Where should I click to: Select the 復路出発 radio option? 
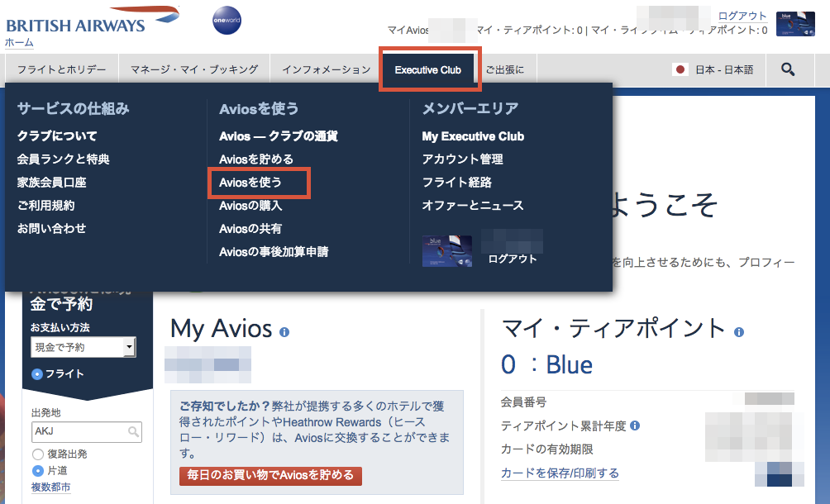pyautogui.click(x=37, y=454)
